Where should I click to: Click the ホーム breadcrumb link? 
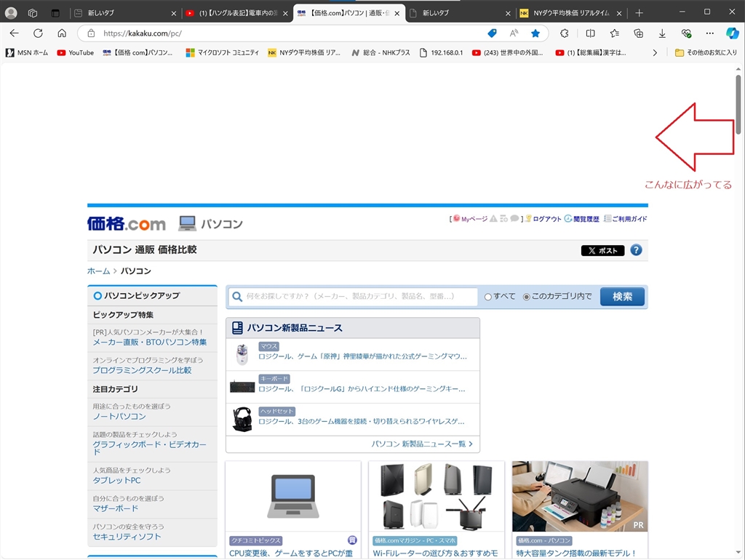coord(98,271)
